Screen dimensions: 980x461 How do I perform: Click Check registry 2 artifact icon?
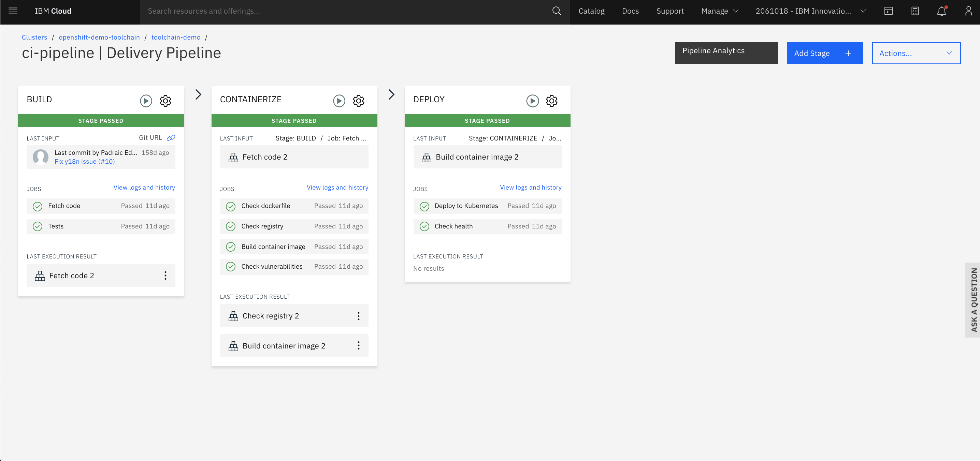pos(233,316)
